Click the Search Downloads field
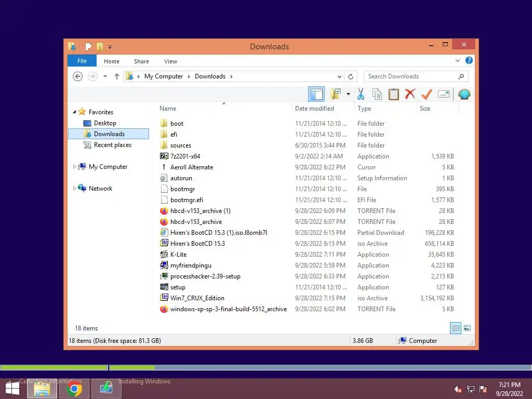The height and width of the screenshot is (399, 532). [416, 76]
